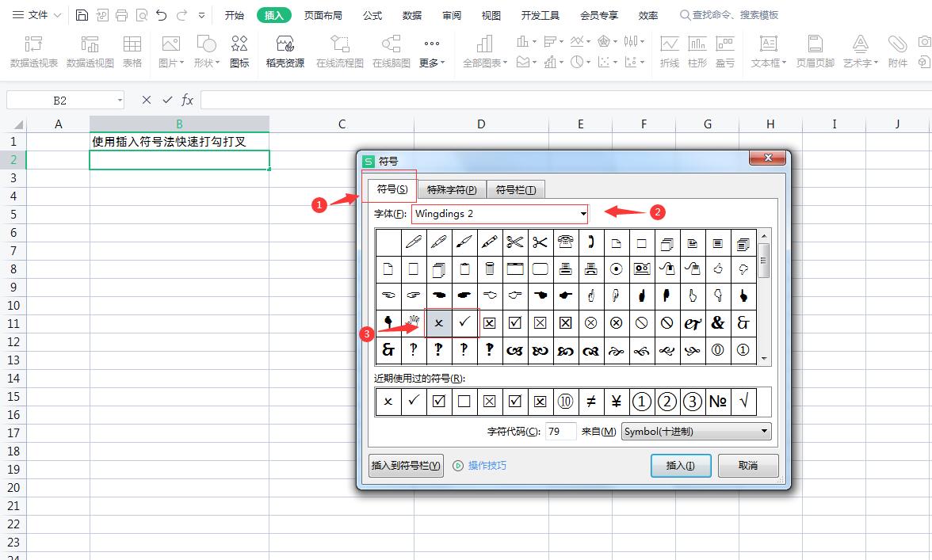Open 稻壳资源 resources
Image resolution: width=932 pixels, height=560 pixels.
pyautogui.click(x=285, y=51)
